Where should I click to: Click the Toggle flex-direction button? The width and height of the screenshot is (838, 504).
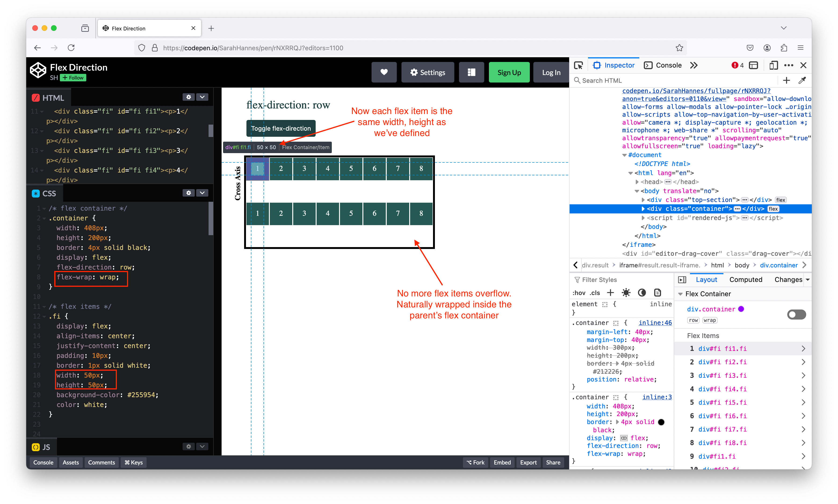(x=281, y=128)
